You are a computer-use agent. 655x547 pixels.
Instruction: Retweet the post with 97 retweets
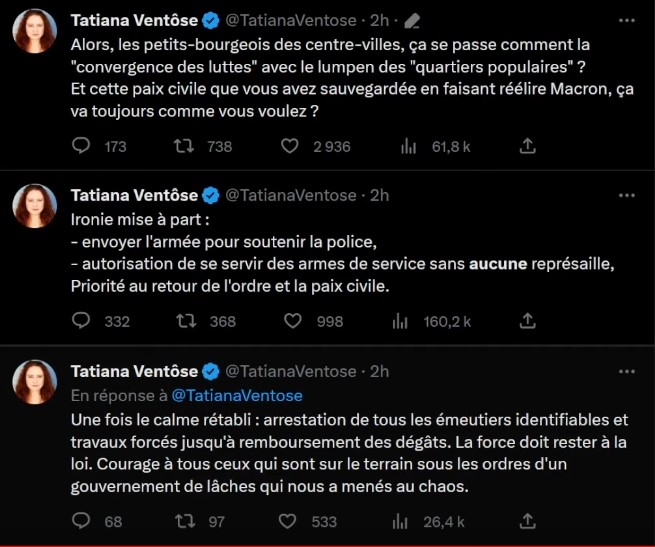pos(185,521)
